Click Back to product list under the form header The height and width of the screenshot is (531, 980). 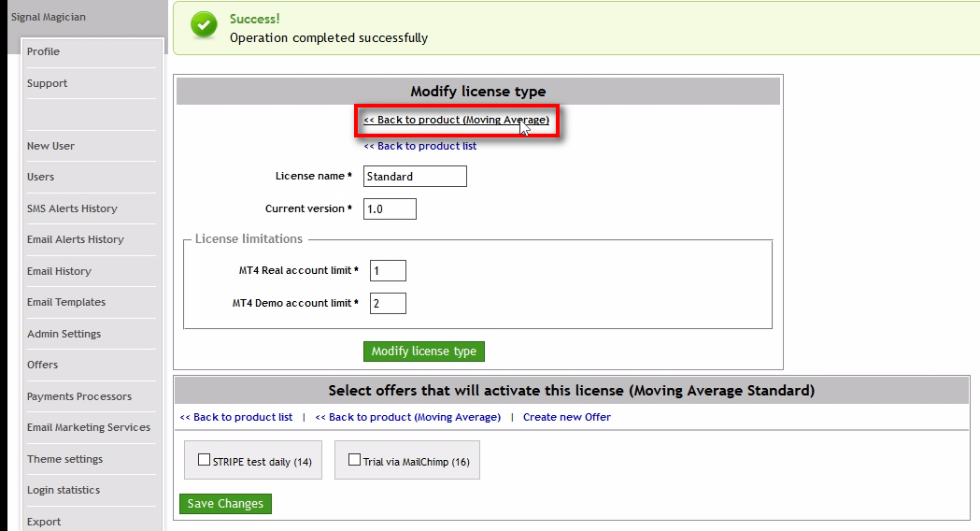click(x=419, y=146)
